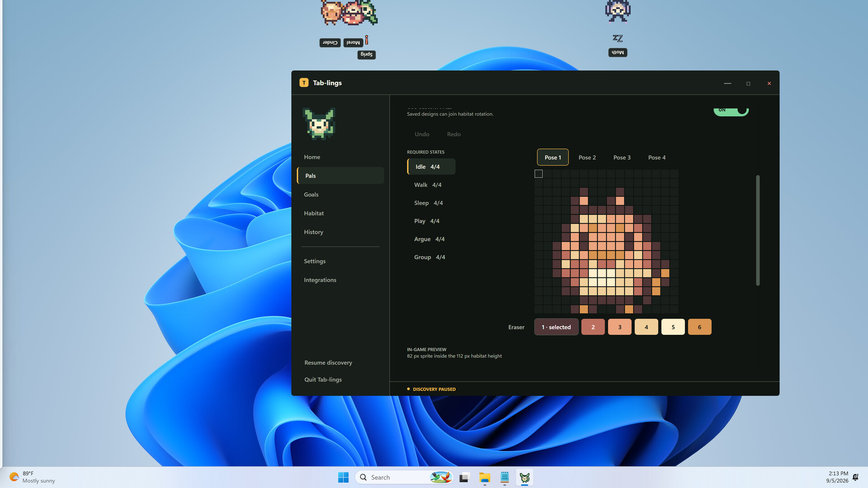868x488 pixels.
Task: Click the highlighted top-left pixel cell
Action: pyautogui.click(x=538, y=174)
